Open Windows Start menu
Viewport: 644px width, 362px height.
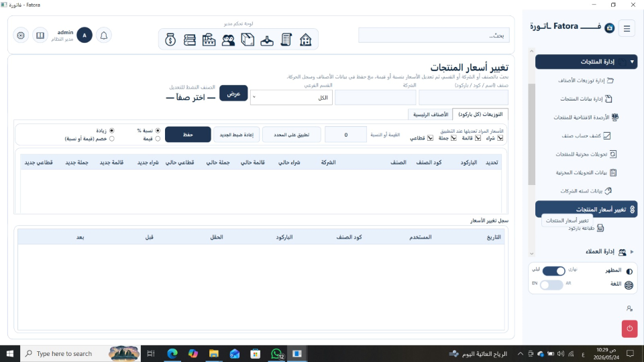[x=9, y=353]
